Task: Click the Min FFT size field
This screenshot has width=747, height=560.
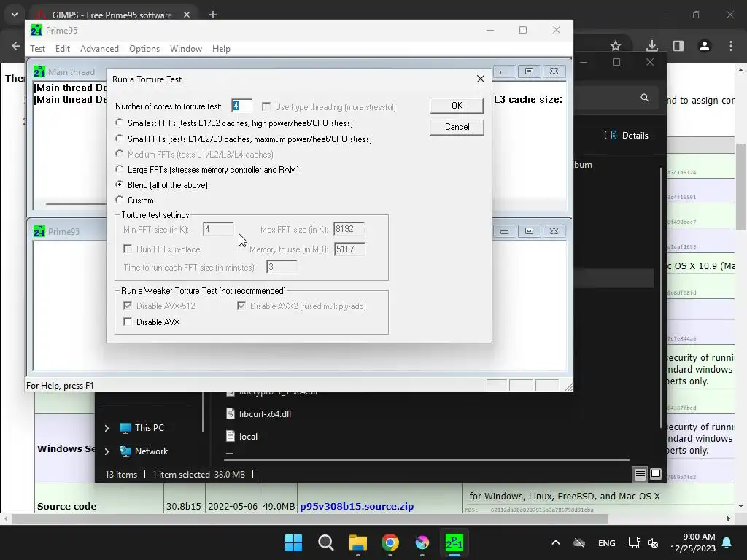Action: click(x=219, y=229)
